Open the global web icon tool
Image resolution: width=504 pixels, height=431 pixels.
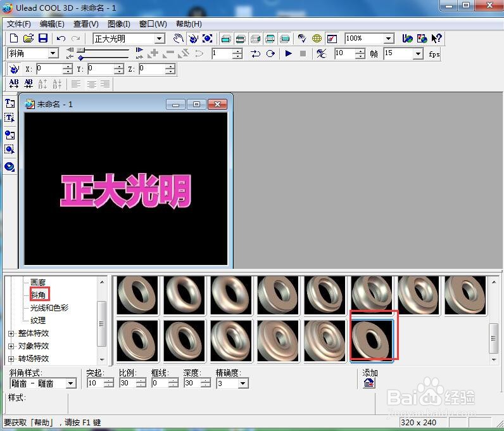click(317, 39)
